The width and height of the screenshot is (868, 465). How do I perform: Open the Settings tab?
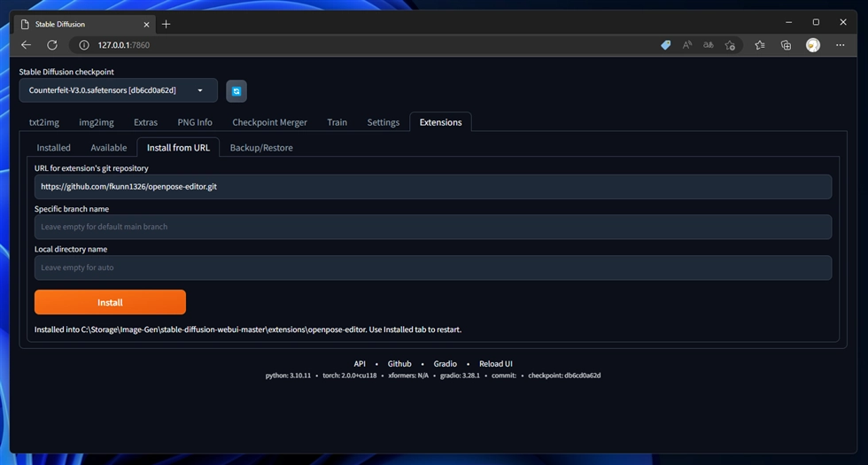point(383,122)
